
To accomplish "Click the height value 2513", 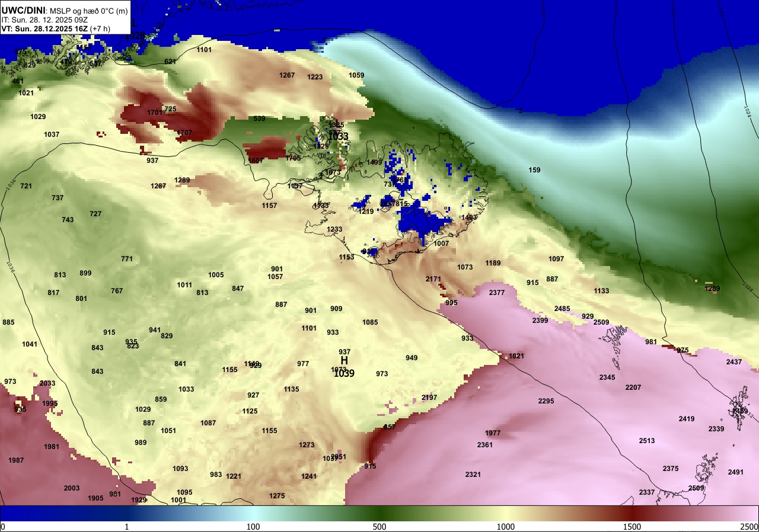I will coord(647,441).
